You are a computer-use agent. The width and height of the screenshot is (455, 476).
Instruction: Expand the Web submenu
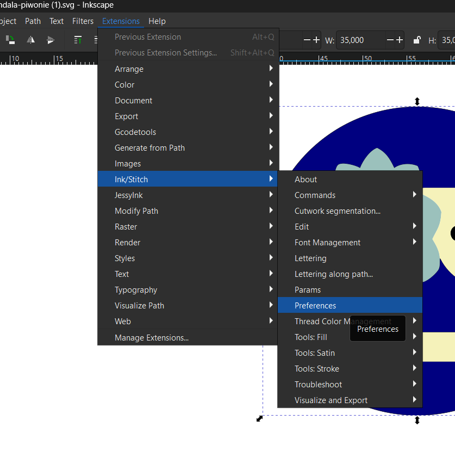[188, 322]
